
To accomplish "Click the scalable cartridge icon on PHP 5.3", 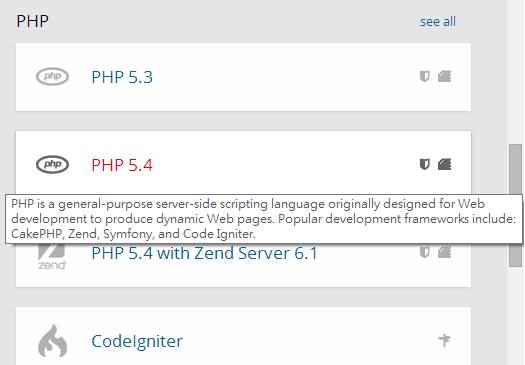I will 444,76.
